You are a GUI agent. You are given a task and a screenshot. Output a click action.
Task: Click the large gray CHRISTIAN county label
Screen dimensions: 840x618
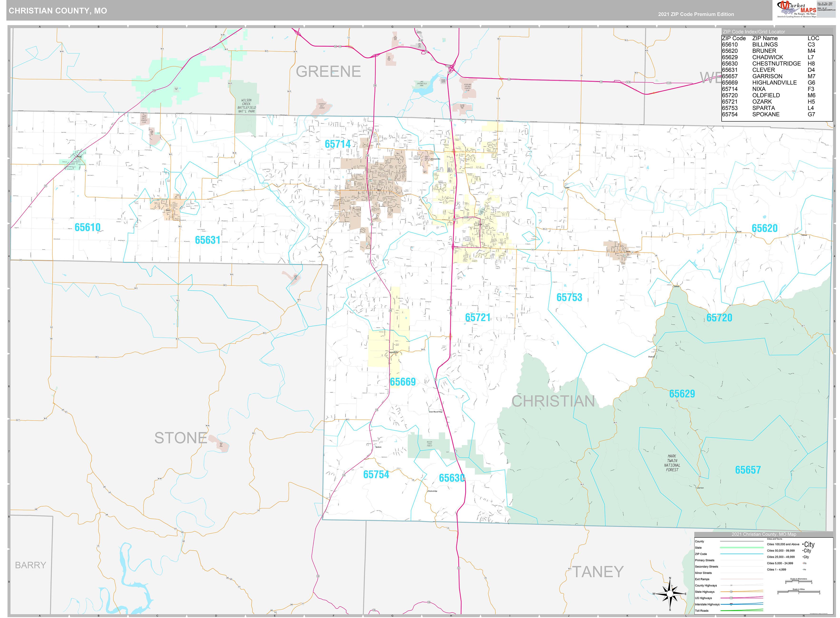pyautogui.click(x=553, y=401)
